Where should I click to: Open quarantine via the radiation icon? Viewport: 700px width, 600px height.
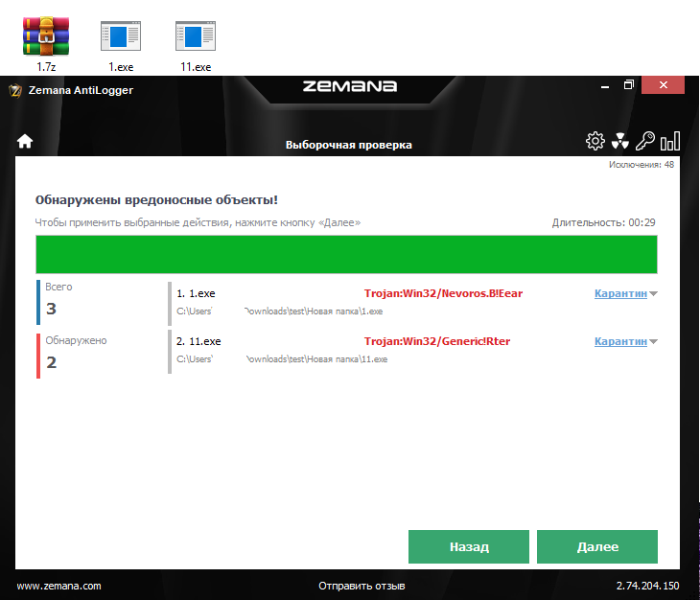(x=620, y=141)
